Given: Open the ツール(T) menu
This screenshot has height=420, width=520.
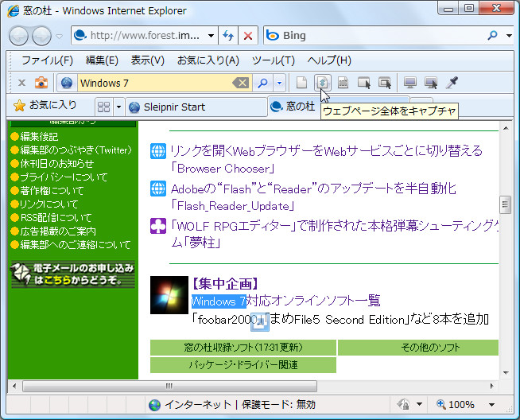Looking at the screenshot, I should [274, 60].
